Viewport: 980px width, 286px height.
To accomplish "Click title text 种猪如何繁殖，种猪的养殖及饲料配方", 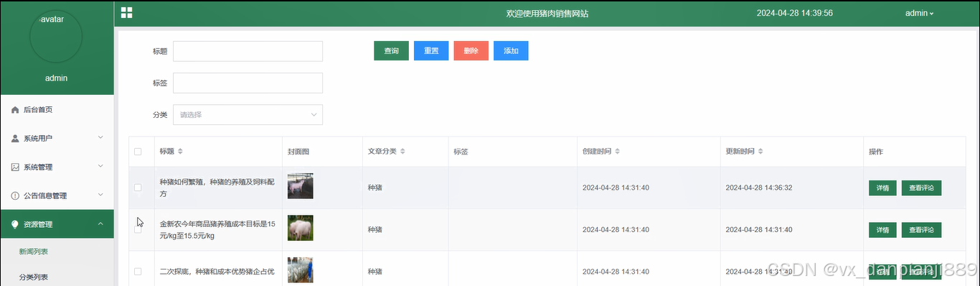I will [x=217, y=188].
